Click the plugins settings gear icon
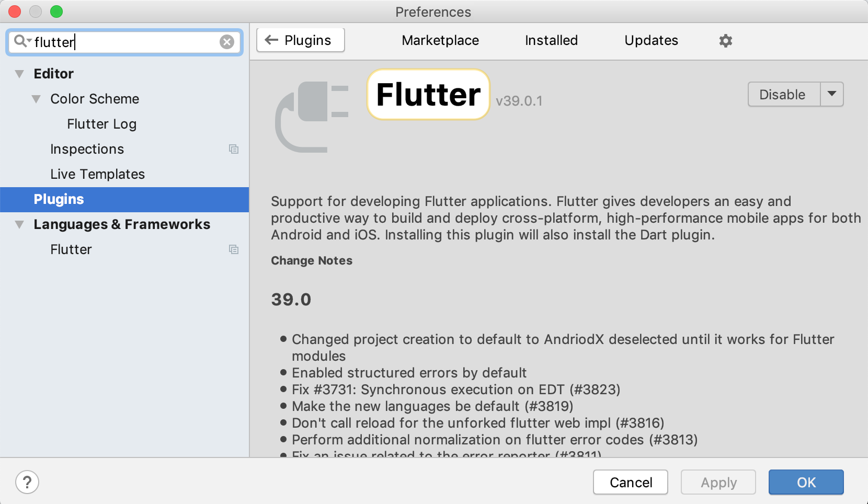Viewport: 868px width, 504px height. tap(725, 41)
